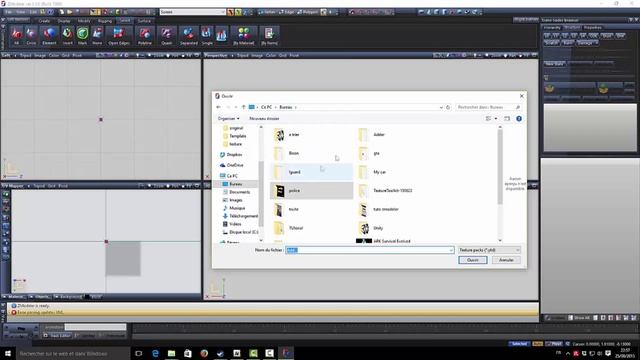
Task: Select the fguard folder
Action: 311,172
